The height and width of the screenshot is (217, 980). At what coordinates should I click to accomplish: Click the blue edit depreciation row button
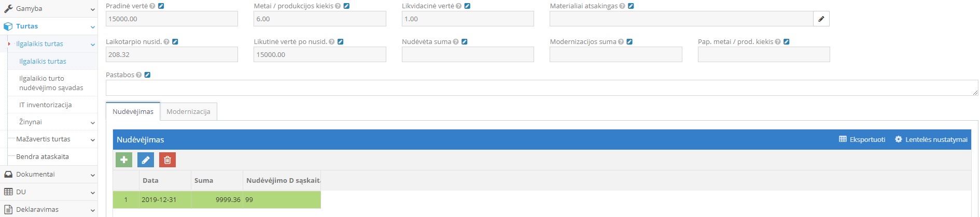tap(146, 160)
